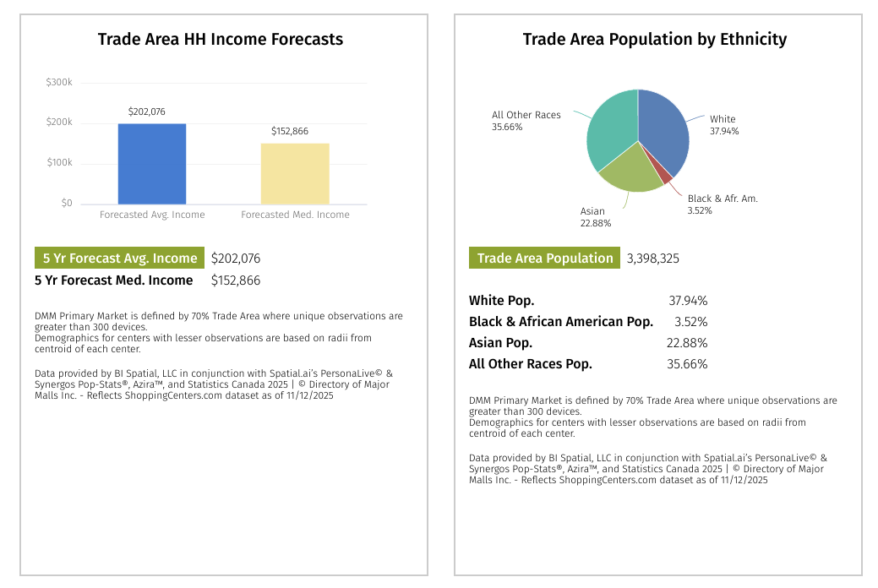Click the Trade Area Population by Ethnicity title
Viewport: 878px width, 588px height.
click(655, 39)
